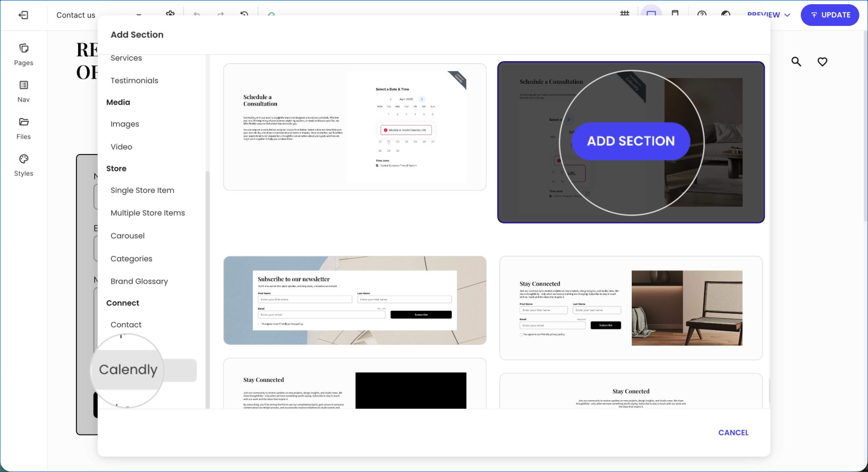Select the Carousel category
Viewport: 868px width, 472px height.
tap(128, 236)
